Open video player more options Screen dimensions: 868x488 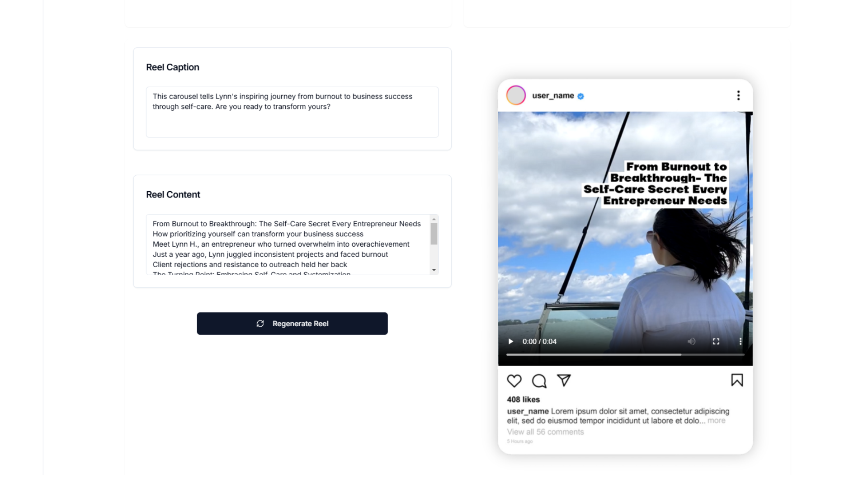(x=741, y=342)
